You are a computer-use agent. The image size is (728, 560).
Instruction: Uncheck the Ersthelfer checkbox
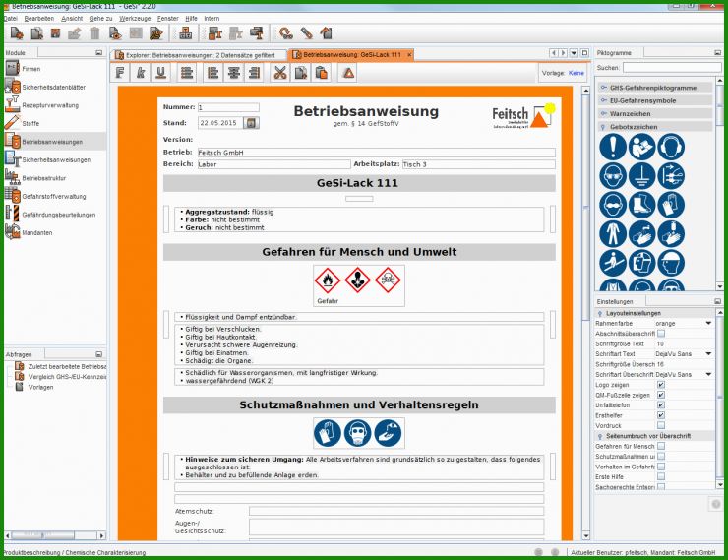tap(661, 415)
